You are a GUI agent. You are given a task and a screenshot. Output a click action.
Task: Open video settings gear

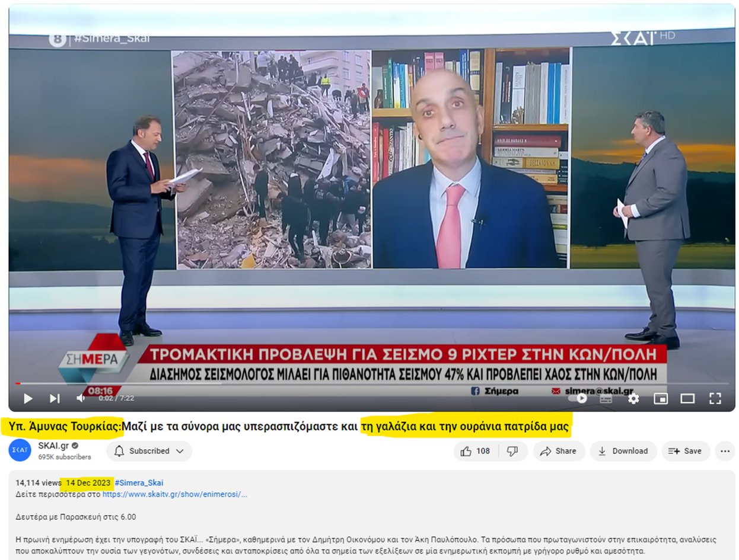pos(633,398)
